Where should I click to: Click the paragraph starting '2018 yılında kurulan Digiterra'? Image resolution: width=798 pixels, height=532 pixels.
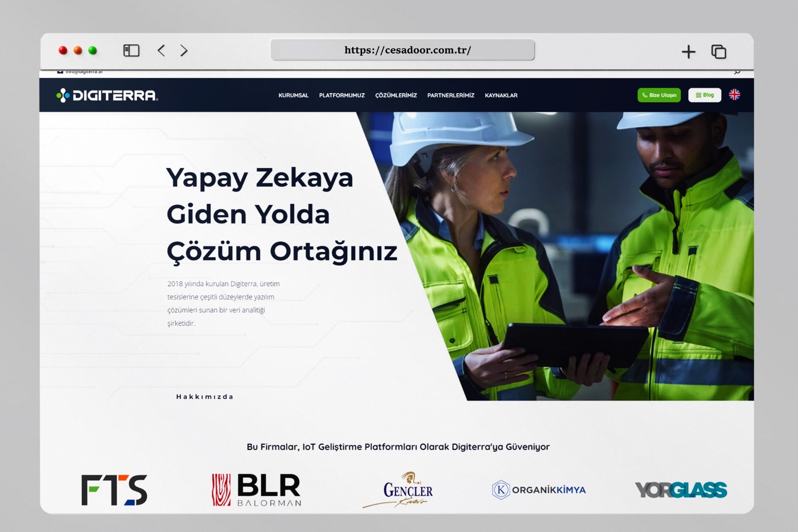224,303
